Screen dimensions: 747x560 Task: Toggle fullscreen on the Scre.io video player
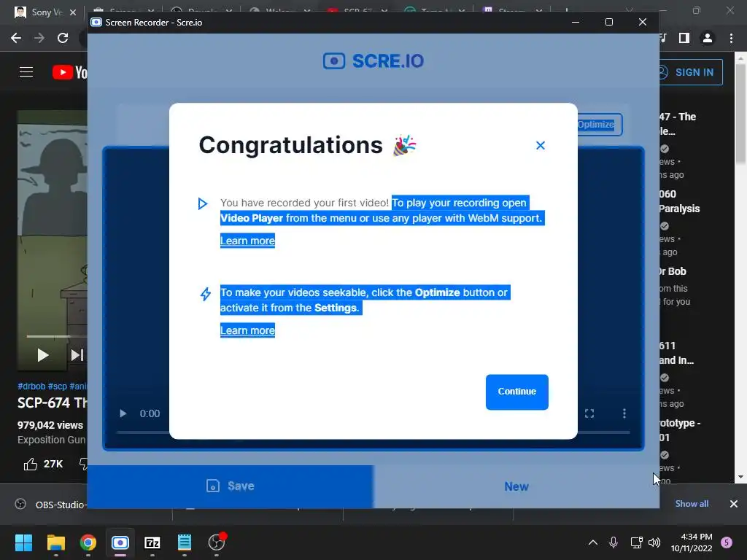click(589, 413)
